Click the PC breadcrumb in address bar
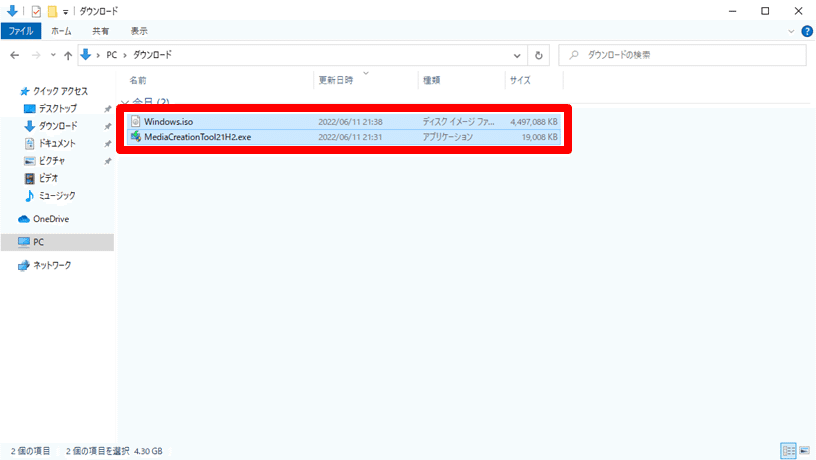This screenshot has height=460, width=816. coord(111,55)
